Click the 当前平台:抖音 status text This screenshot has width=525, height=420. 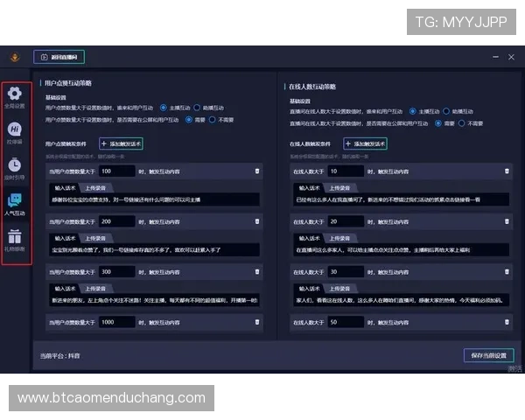(x=59, y=356)
